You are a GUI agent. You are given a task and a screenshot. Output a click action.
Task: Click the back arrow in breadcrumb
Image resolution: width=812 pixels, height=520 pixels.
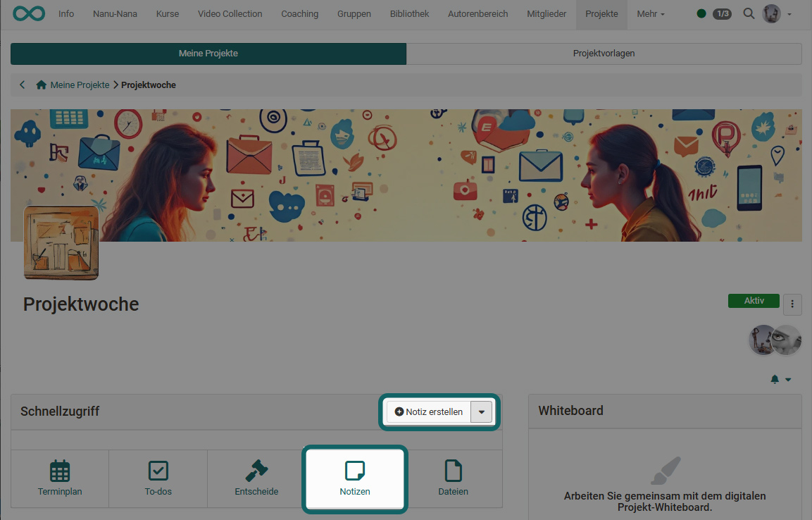(x=23, y=85)
